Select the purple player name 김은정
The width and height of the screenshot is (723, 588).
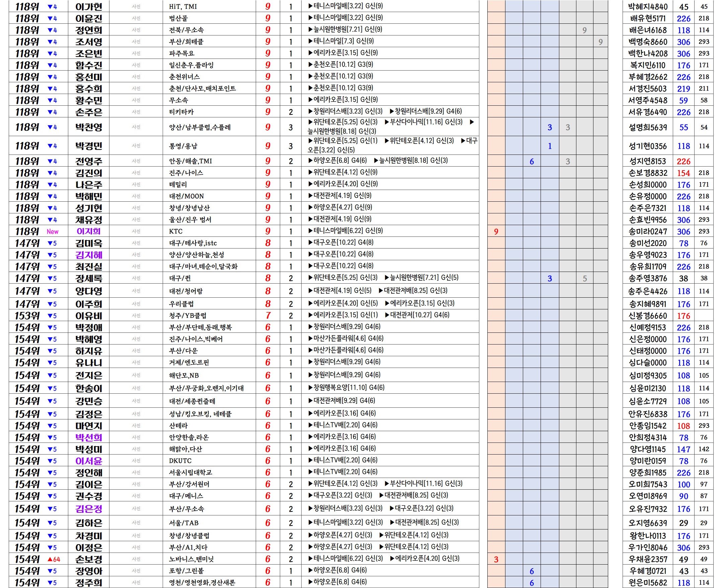pyautogui.click(x=88, y=509)
